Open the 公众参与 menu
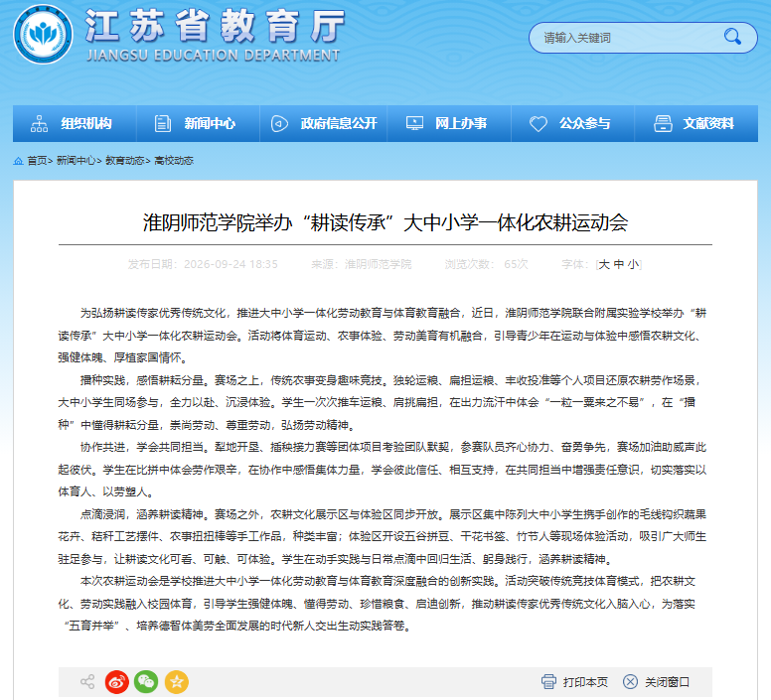This screenshot has height=700, width=771. (x=573, y=123)
